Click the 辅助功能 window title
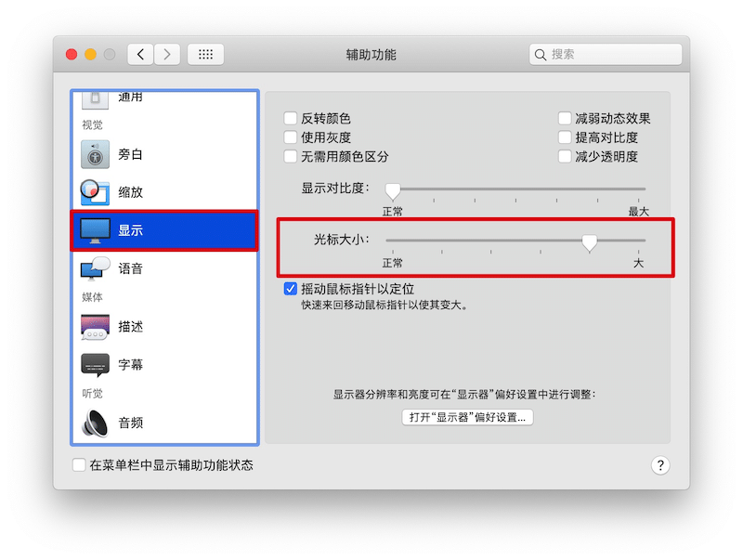This screenshot has width=743, height=560. pyautogui.click(x=371, y=55)
